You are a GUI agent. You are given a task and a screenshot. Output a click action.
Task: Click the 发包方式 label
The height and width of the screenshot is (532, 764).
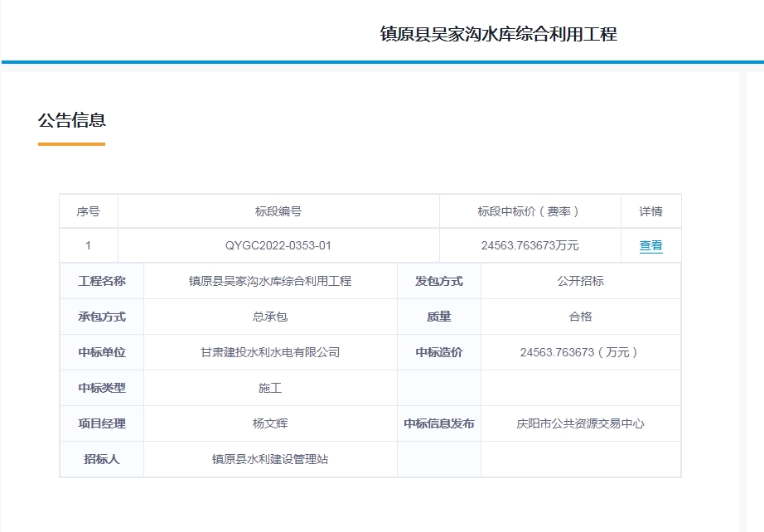point(439,281)
